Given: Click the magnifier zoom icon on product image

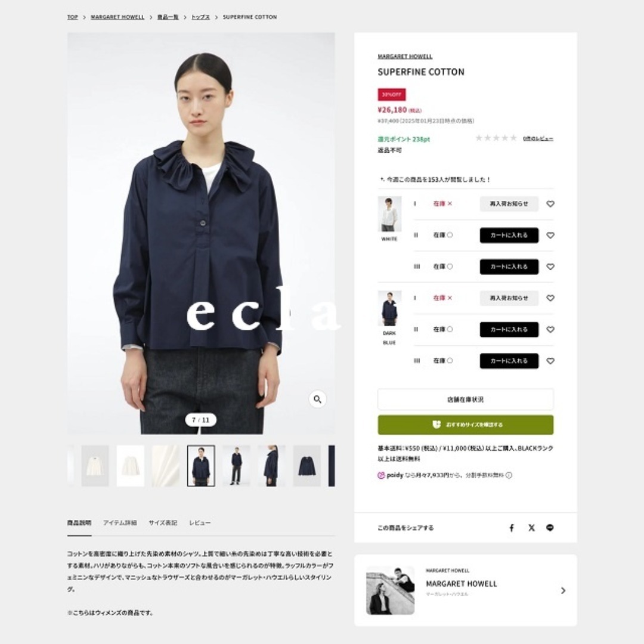Looking at the screenshot, I should point(317,399).
